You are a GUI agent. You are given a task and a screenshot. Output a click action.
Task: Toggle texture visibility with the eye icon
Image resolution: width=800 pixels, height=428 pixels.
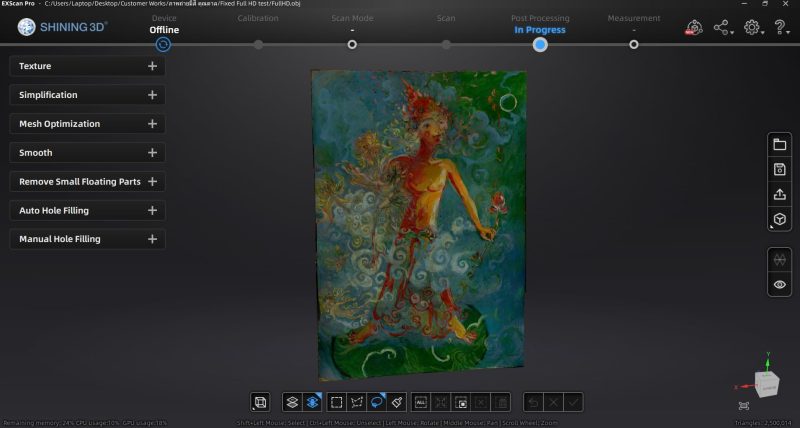780,285
